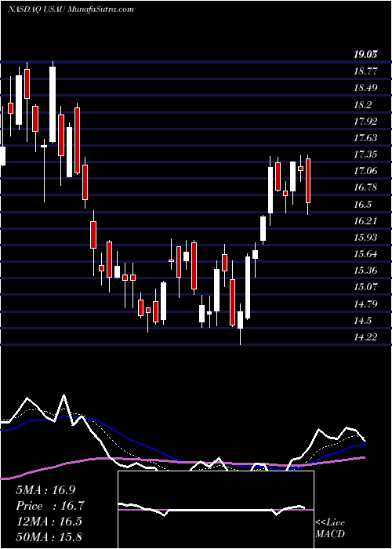
Task: Click the 17.35 price axis label
Action: point(366,154)
